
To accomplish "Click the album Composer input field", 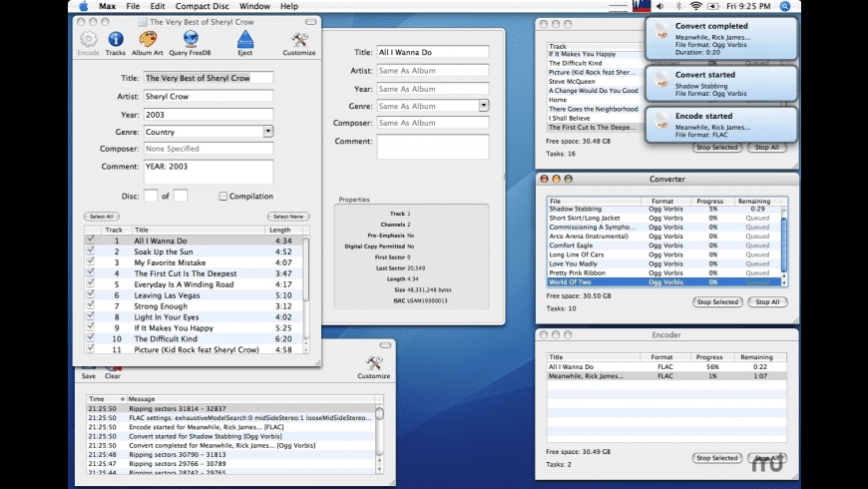I will (209, 149).
